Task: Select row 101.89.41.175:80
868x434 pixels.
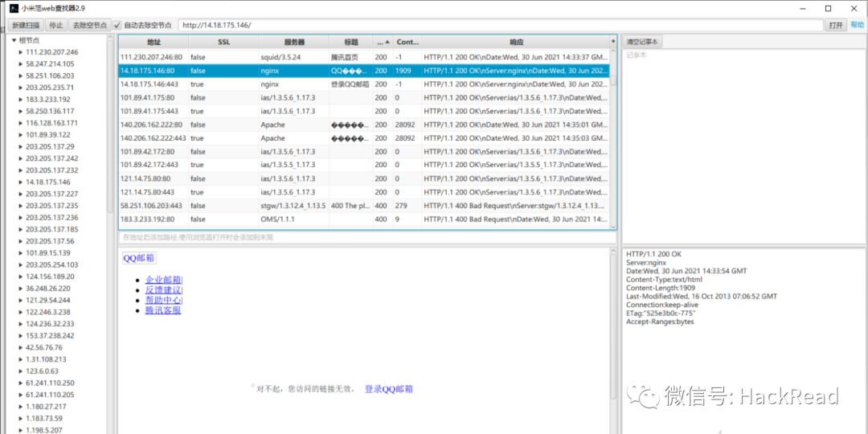Action: pyautogui.click(x=364, y=98)
